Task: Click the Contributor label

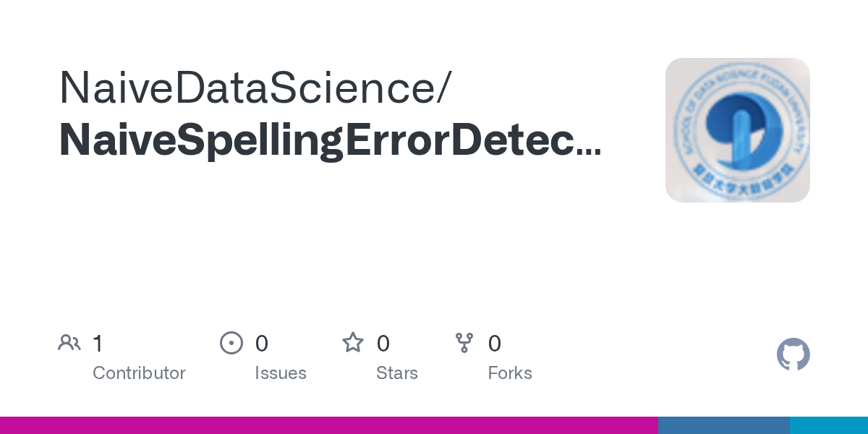Action: 139,373
